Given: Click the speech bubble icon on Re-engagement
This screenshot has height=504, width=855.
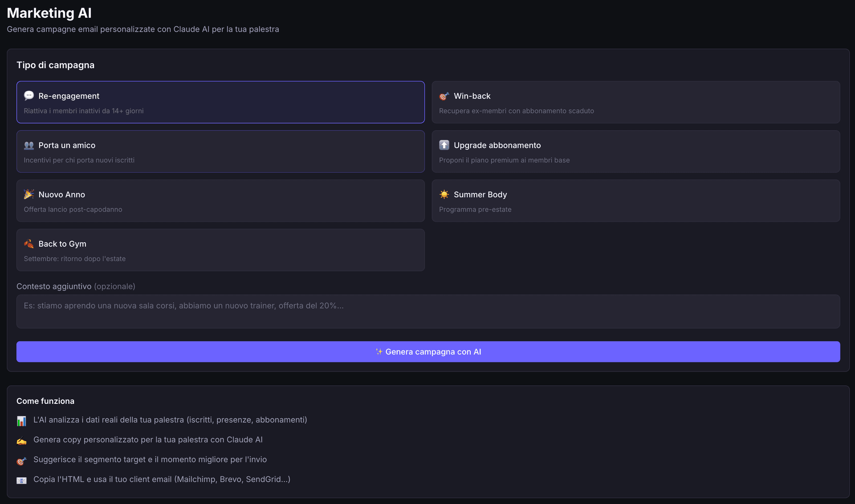Looking at the screenshot, I should 29,96.
